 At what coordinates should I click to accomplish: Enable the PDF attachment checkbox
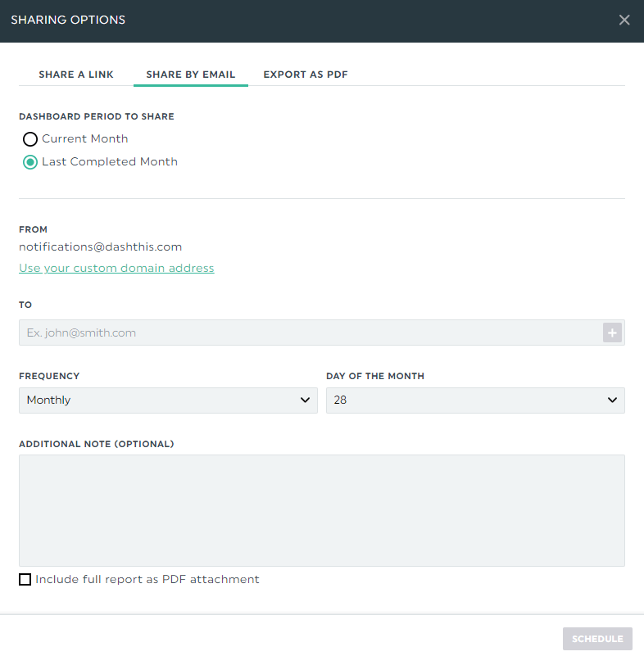[x=25, y=580]
